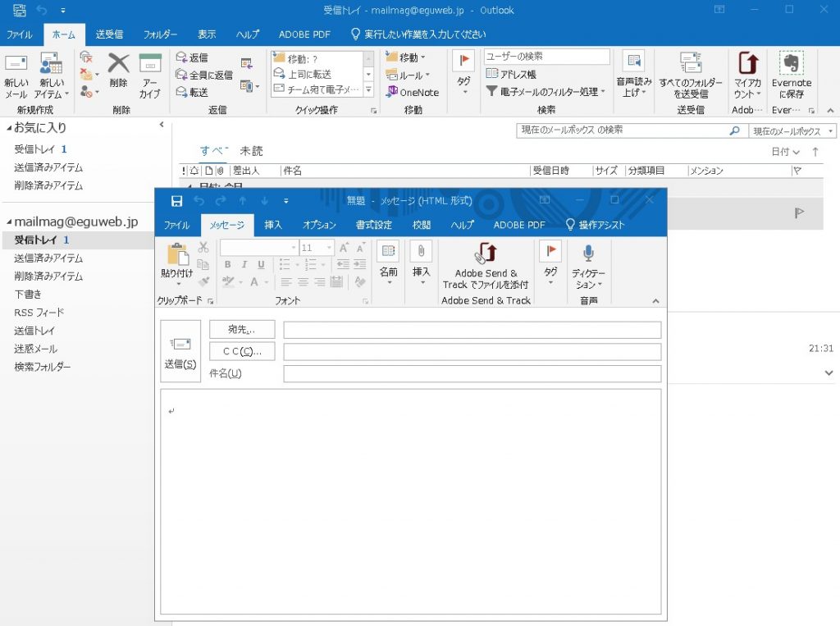Toggle italic formatting in the message ribbon
The height and width of the screenshot is (626, 840).
point(244,264)
